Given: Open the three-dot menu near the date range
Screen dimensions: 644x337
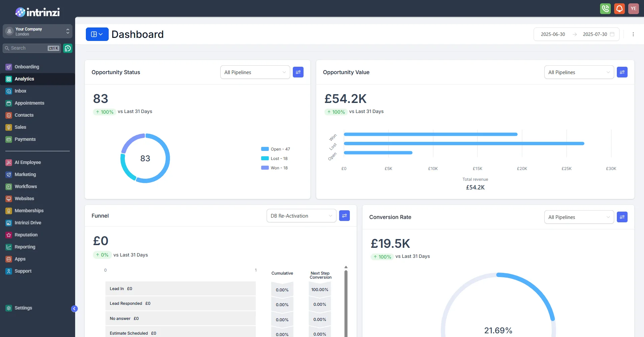Looking at the screenshot, I should pyautogui.click(x=633, y=34).
